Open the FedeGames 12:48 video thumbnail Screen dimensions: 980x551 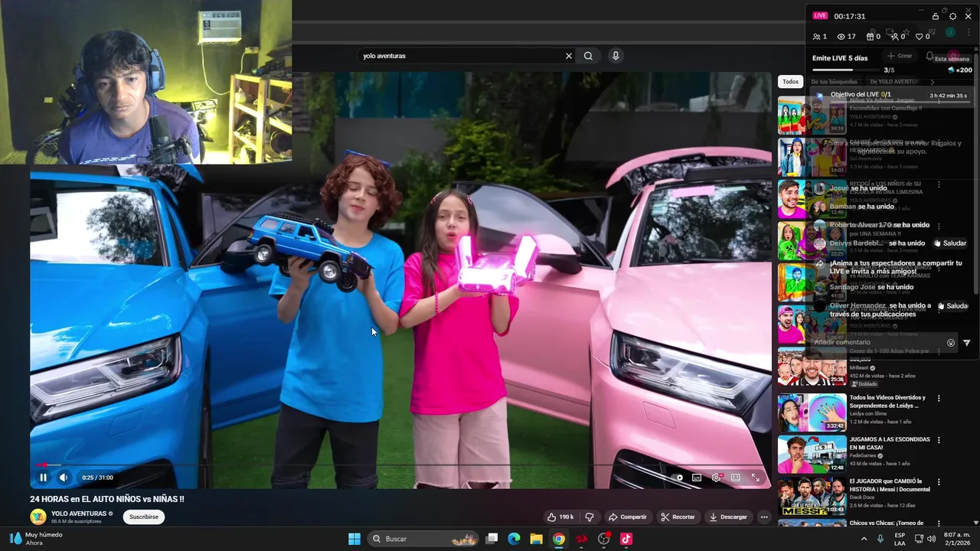pos(812,455)
